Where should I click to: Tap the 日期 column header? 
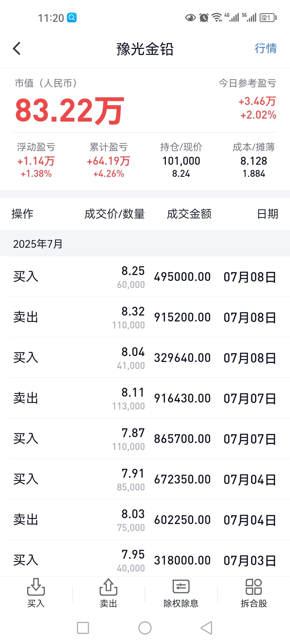(267, 214)
